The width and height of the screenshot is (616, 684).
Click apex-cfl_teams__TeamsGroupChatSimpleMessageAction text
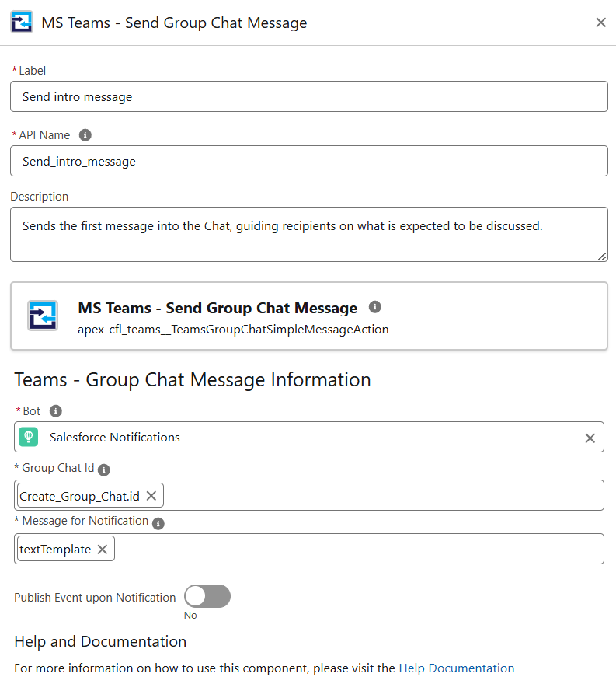(233, 330)
